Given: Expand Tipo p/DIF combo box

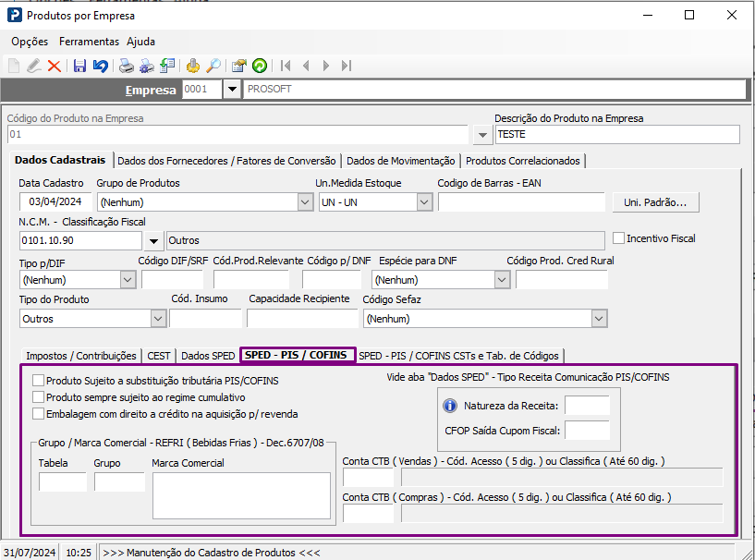Looking at the screenshot, I should (x=128, y=279).
